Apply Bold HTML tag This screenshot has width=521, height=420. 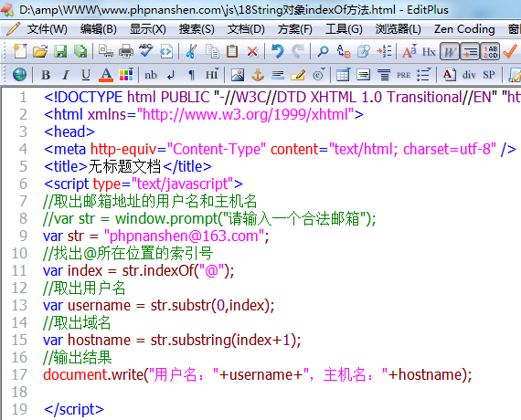point(46,75)
